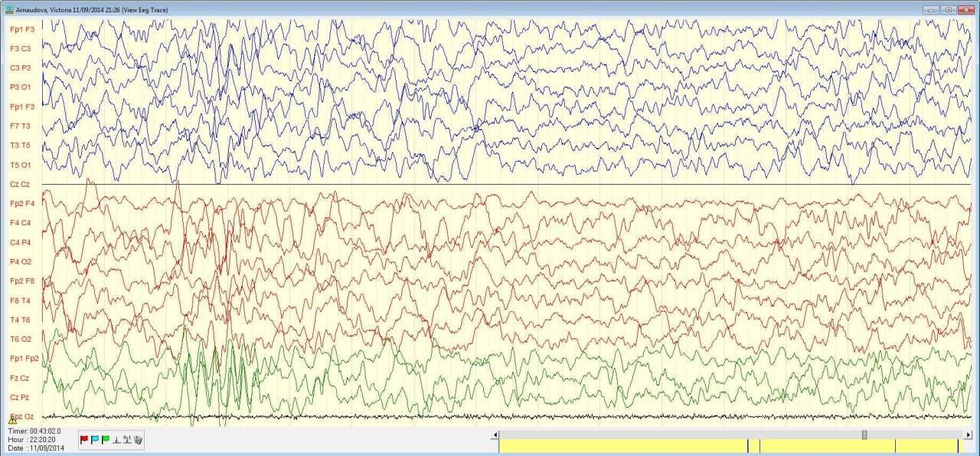Select the Cz Cz channel label
The image size is (980, 456).
[x=20, y=184]
